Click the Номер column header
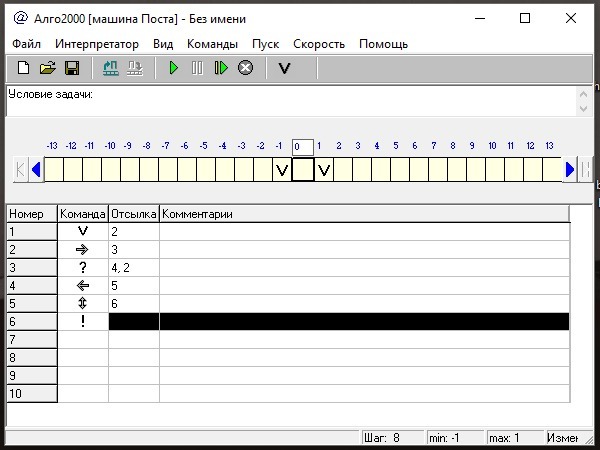 (x=32, y=214)
